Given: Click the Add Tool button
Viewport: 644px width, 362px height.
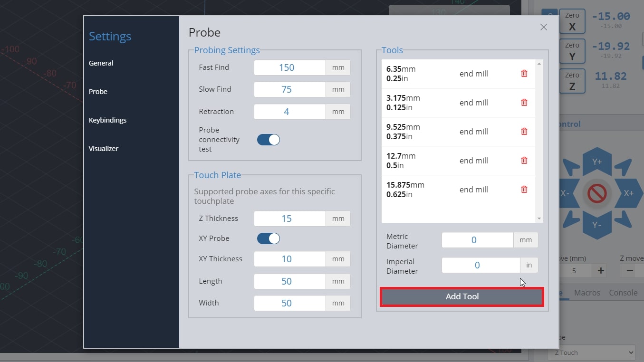Looking at the screenshot, I should tap(462, 296).
